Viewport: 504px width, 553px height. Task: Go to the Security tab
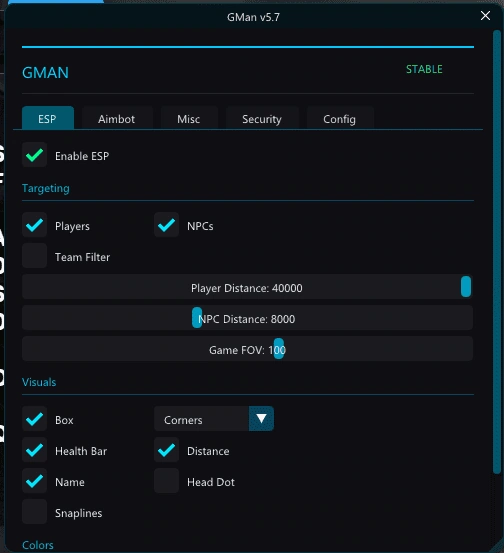coord(262,118)
